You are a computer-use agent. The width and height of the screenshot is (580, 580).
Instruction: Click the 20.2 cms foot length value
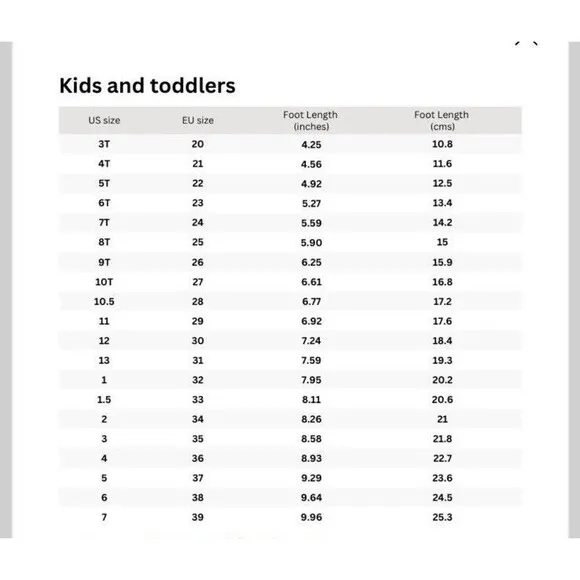(442, 380)
